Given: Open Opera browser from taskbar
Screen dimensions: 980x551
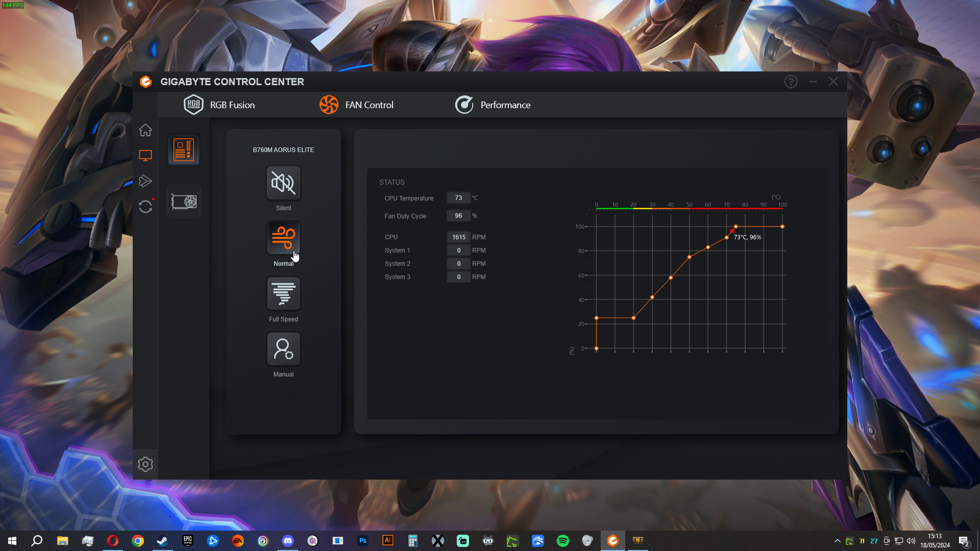Looking at the screenshot, I should pos(112,541).
